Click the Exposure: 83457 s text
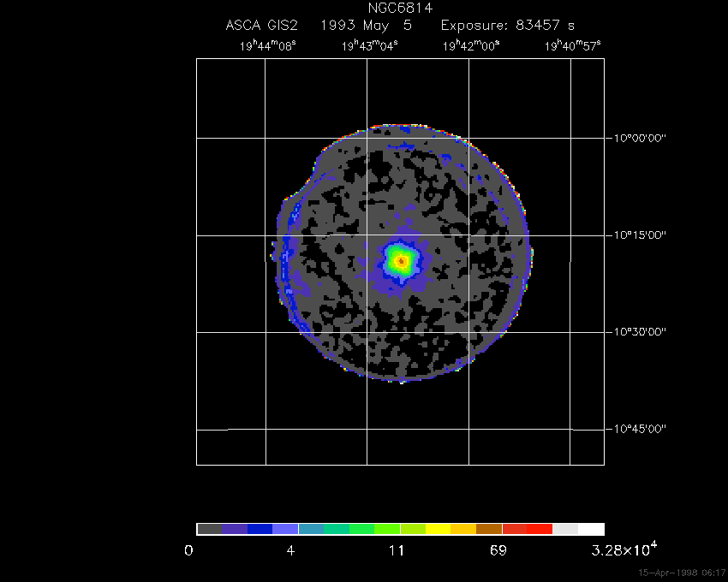Image resolution: width=728 pixels, height=582 pixels. 508,25
